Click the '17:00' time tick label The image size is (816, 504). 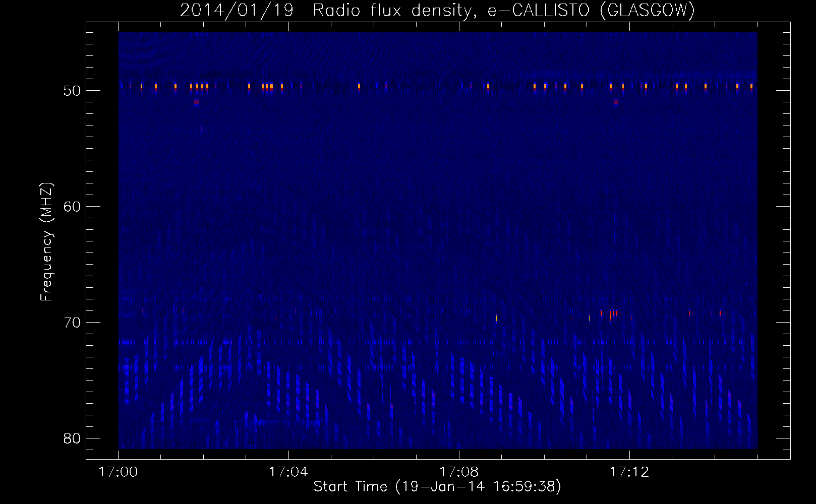pos(118,472)
